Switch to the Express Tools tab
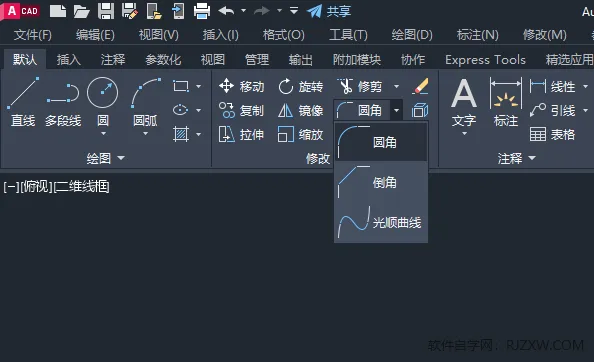The height and width of the screenshot is (362, 594). [x=485, y=59]
